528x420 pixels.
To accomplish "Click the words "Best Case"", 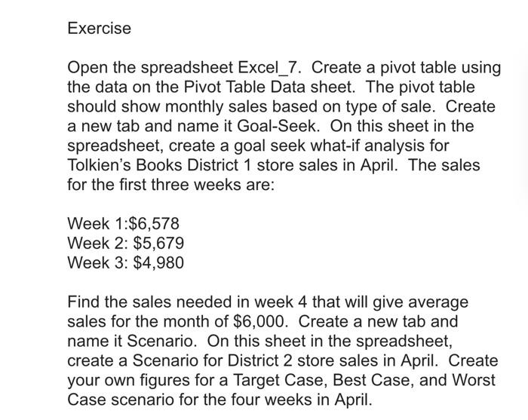I will pos(371,380).
